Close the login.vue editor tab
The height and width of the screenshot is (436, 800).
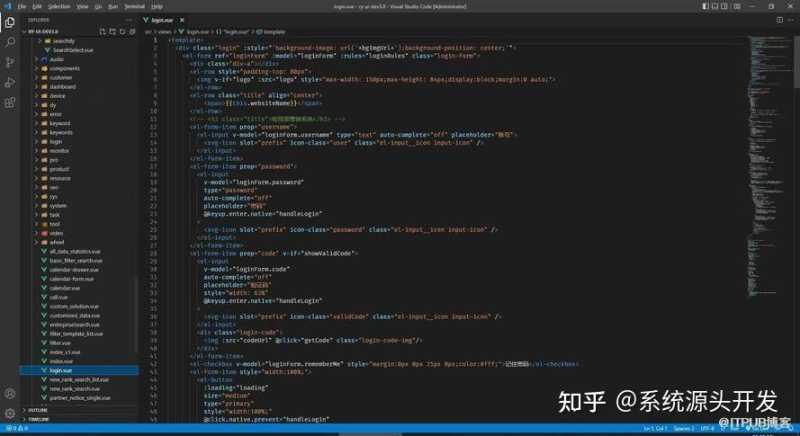182,20
